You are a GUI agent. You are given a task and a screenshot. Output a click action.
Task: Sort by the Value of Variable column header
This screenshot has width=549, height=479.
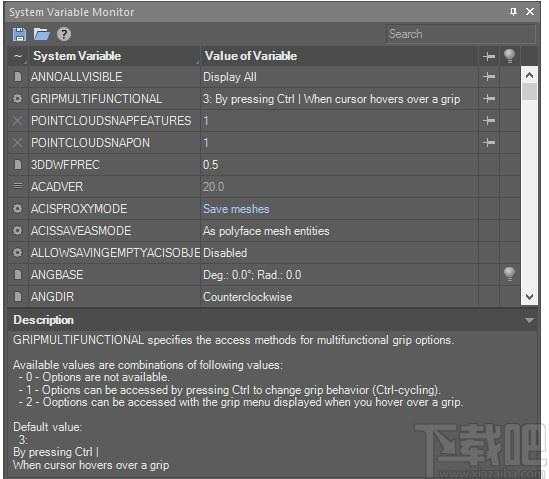tap(339, 56)
